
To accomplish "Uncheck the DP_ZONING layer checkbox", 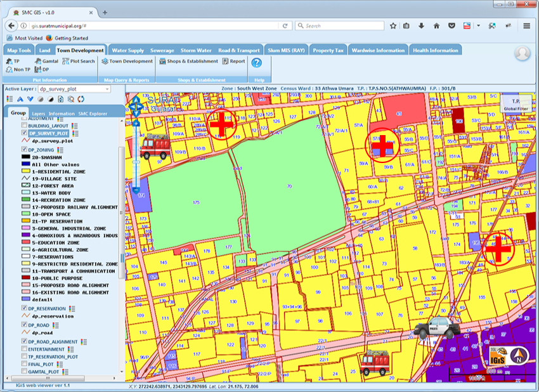I will (24, 149).
